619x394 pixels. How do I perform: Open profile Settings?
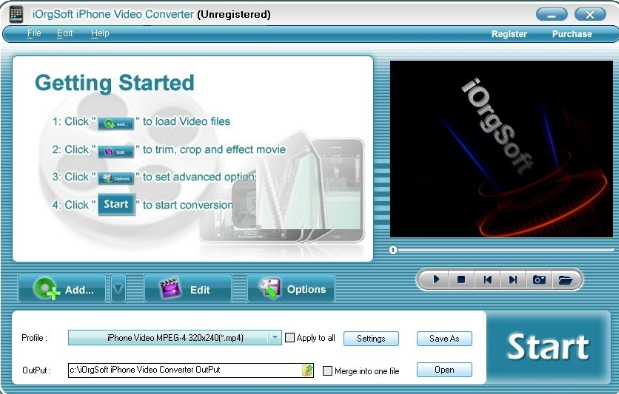point(371,338)
